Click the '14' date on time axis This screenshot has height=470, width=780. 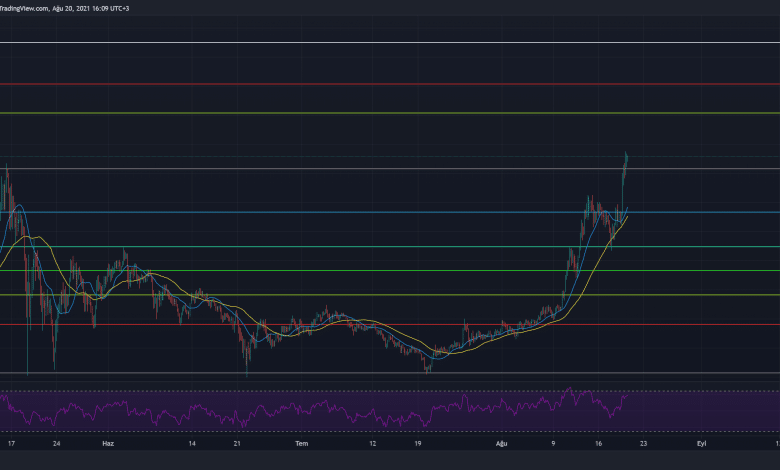tap(190, 441)
